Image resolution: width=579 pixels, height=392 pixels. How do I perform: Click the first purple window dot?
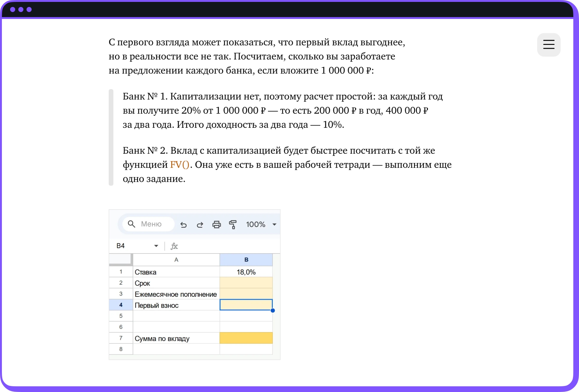pyautogui.click(x=13, y=9)
